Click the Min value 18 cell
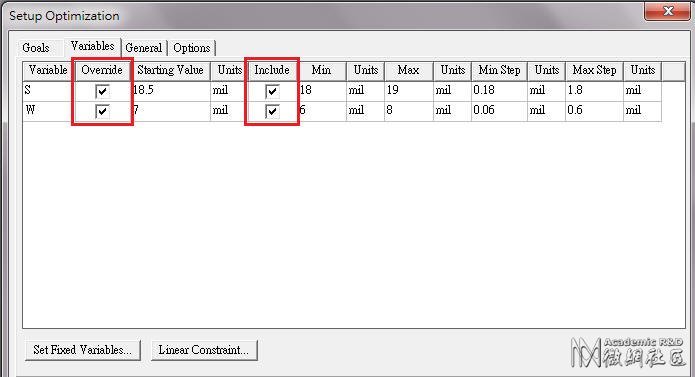The height and width of the screenshot is (377, 695). (322, 91)
